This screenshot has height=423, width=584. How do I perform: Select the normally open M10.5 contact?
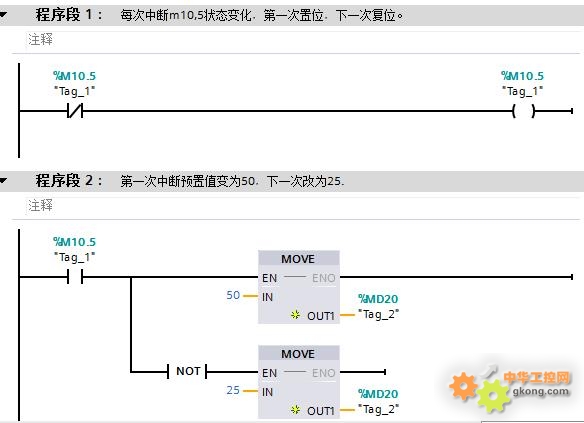coord(75,277)
